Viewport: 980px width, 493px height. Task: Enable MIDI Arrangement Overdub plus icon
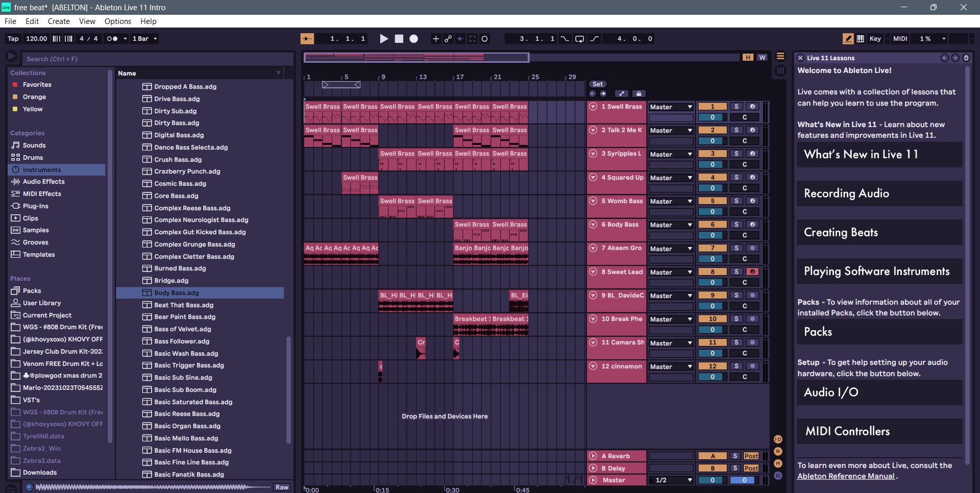435,39
